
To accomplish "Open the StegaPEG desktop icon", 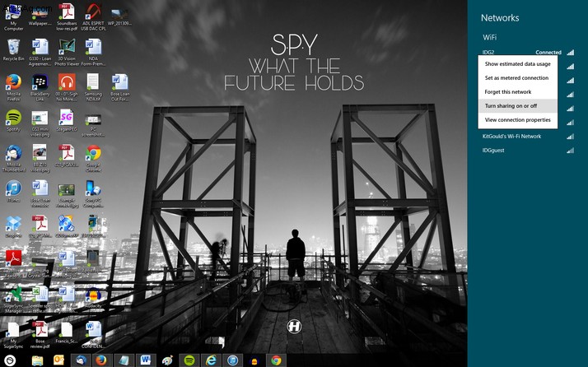I will (67, 121).
